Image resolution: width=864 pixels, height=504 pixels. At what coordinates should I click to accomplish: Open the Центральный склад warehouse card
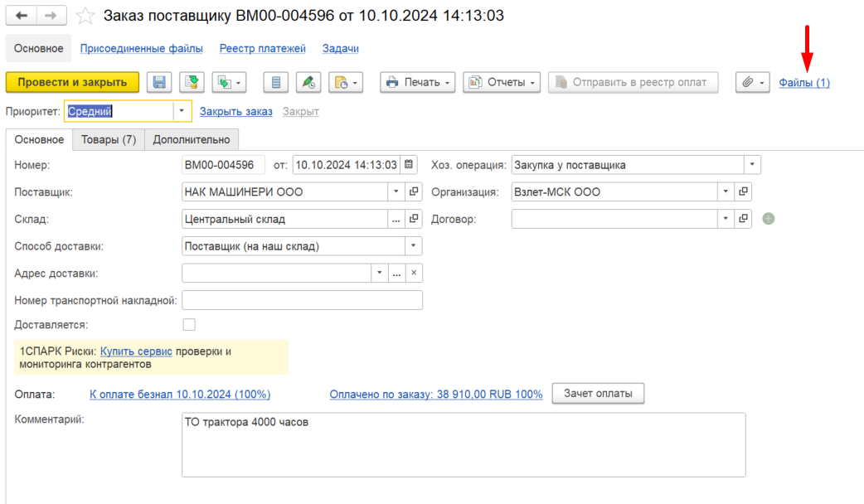pyautogui.click(x=414, y=219)
